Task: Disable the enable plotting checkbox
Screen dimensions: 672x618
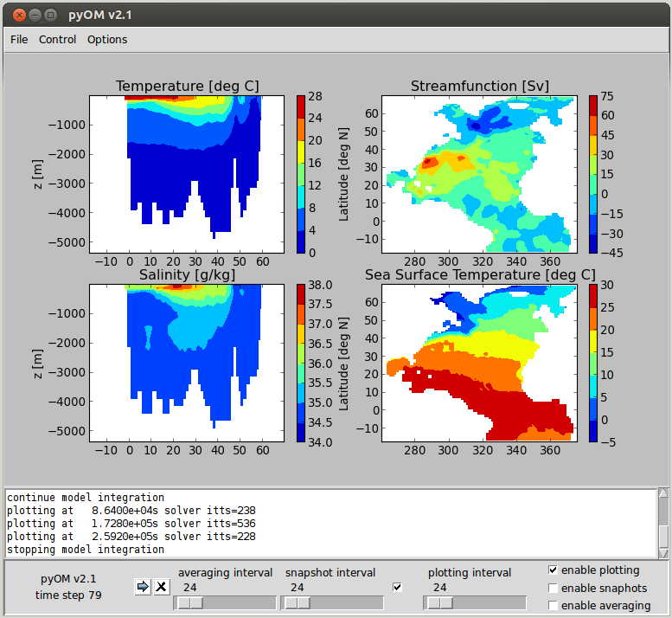Action: point(554,570)
